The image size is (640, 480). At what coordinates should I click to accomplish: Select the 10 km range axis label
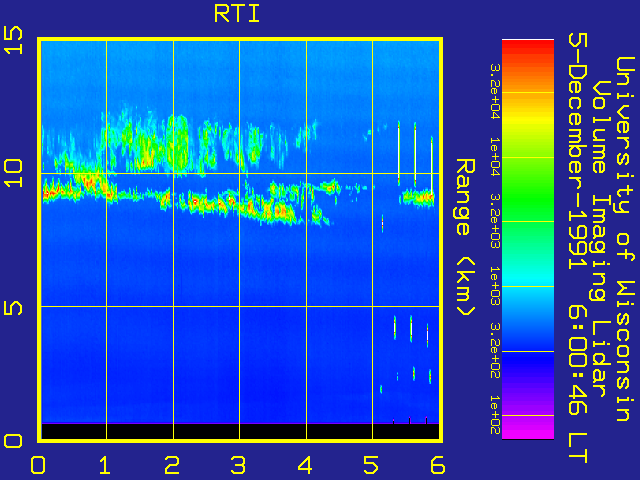pyautogui.click(x=13, y=173)
